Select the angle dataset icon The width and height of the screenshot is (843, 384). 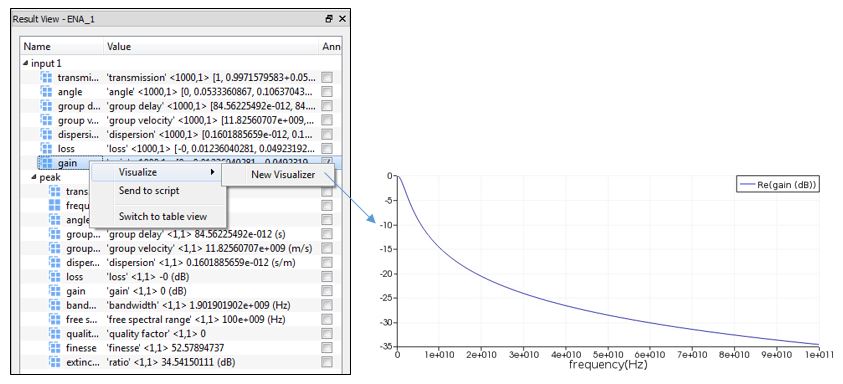47,92
